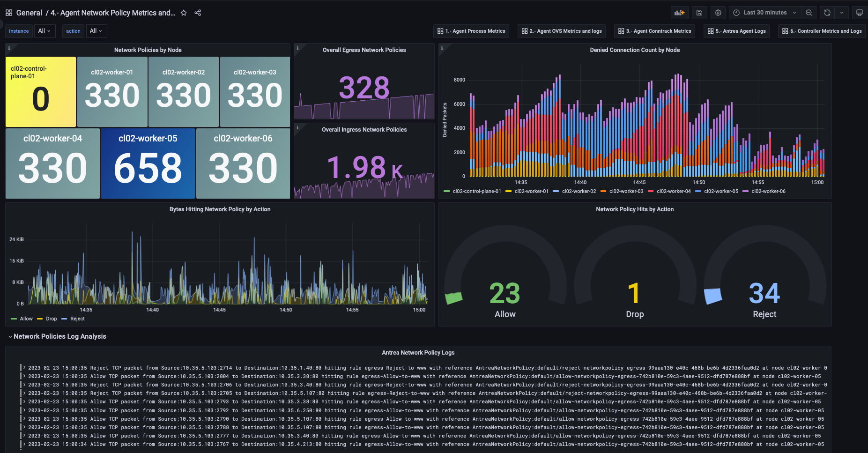Zoom out the time range with the magnifier icon

tap(809, 13)
